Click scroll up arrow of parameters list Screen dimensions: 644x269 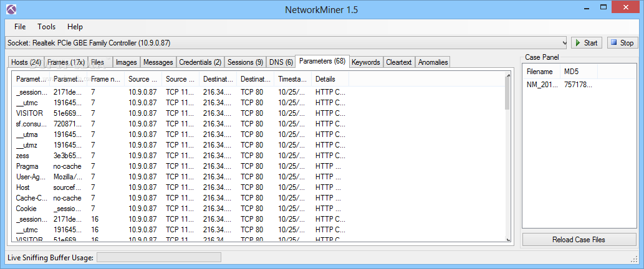coord(507,75)
